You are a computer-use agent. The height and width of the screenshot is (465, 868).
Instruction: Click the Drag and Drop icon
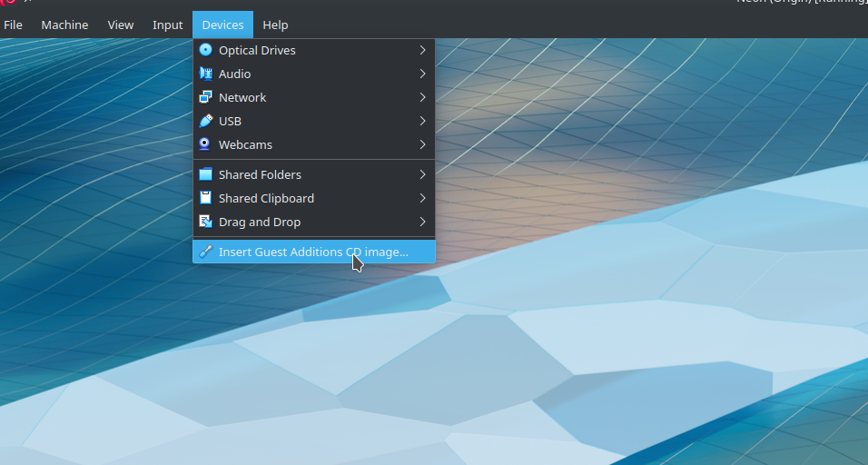point(205,222)
